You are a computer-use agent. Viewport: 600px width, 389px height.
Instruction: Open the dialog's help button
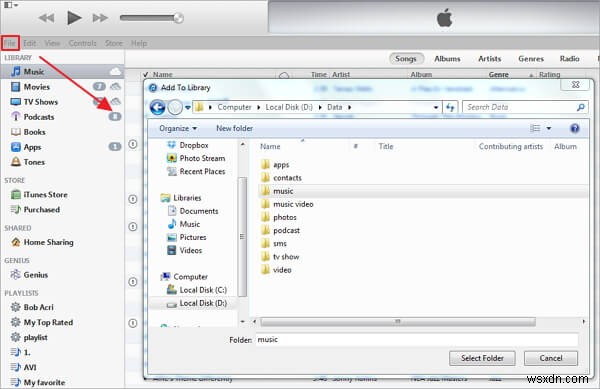pos(574,129)
